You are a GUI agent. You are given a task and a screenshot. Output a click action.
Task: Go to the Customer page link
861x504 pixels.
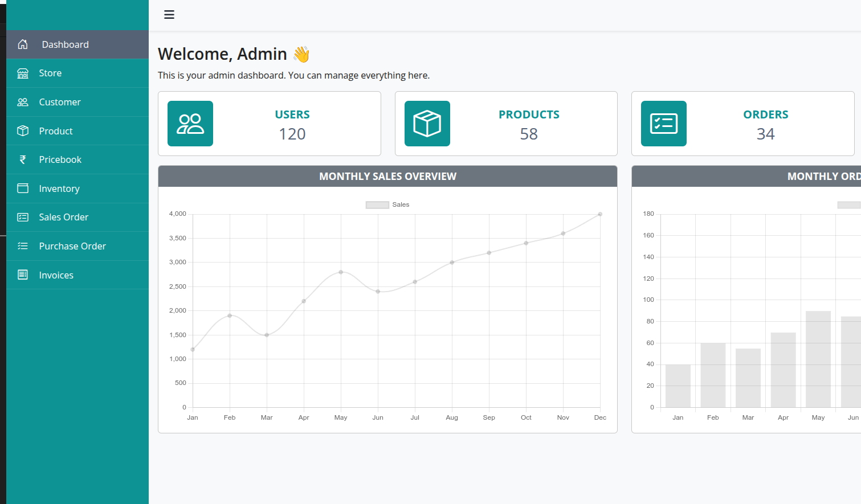coord(60,102)
